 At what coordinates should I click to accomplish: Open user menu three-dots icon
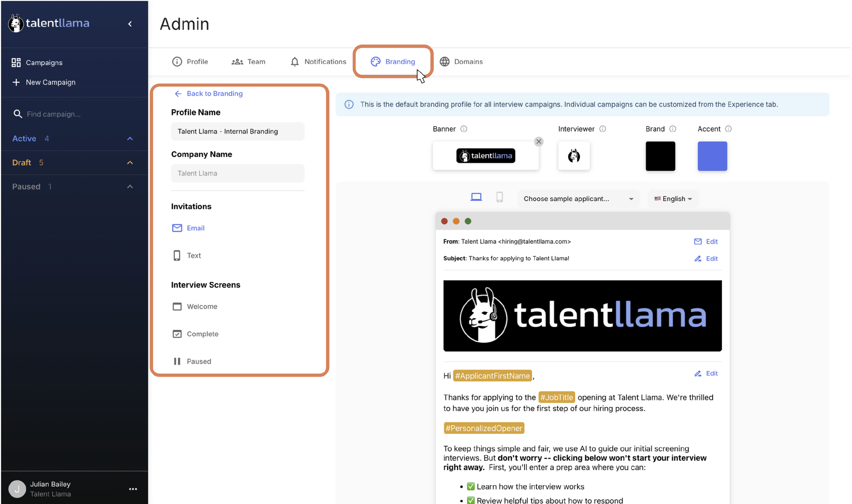[x=133, y=490]
